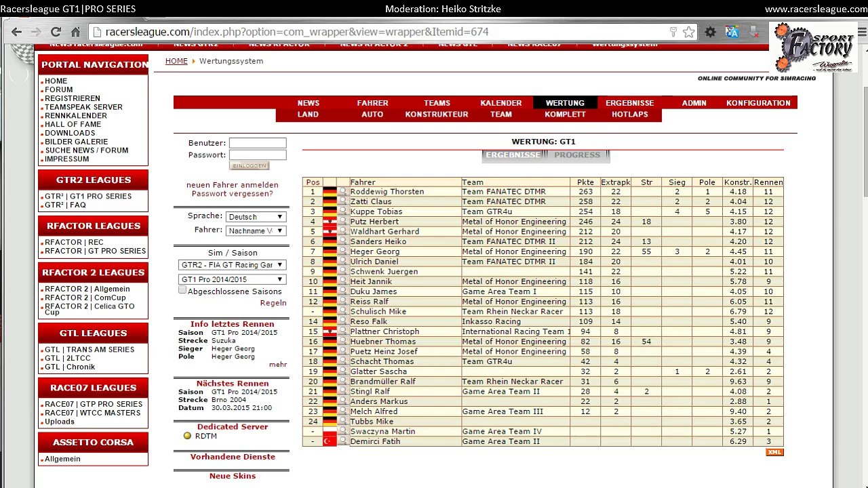This screenshot has height=488, width=868.
Task: Go back using the browser back arrow
Action: 16,32
